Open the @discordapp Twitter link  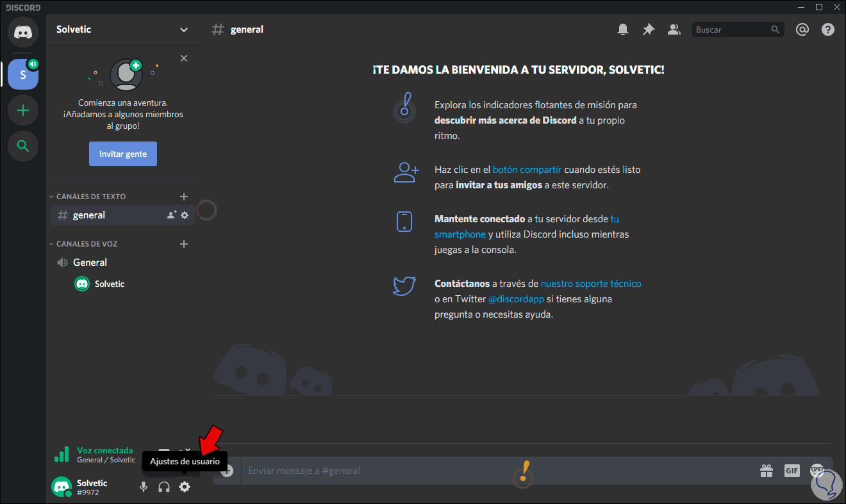[517, 299]
